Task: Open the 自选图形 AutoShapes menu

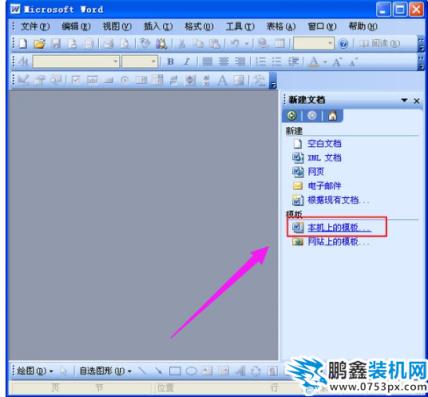Action: [105, 371]
